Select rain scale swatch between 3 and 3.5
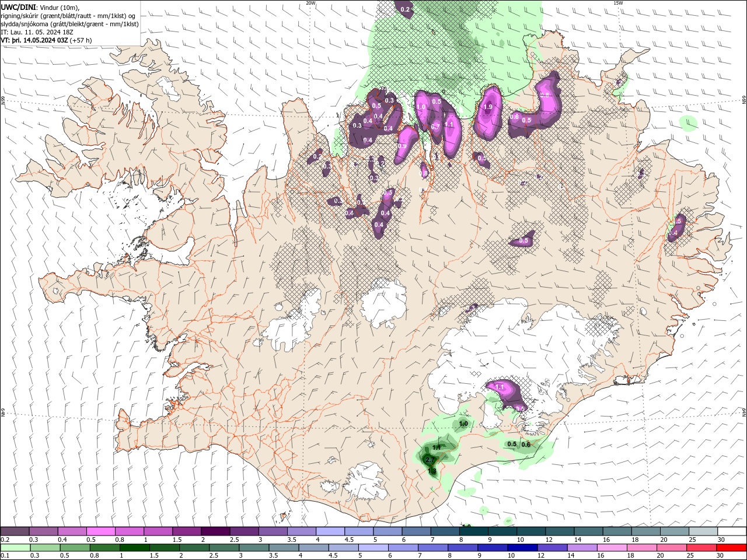747x560 pixels. pos(254,548)
